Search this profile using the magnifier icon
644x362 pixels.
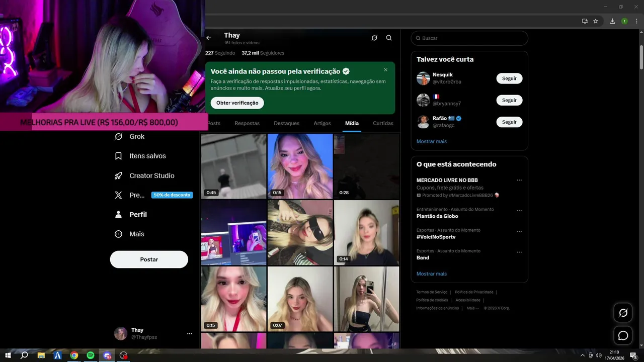tap(389, 38)
